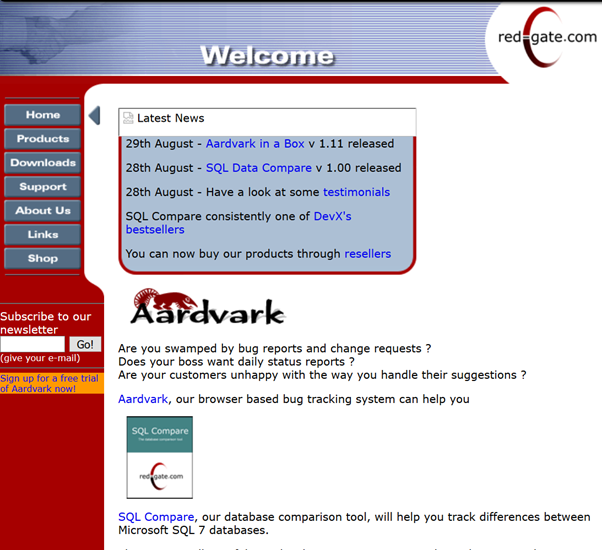This screenshot has height=550, width=602.
Task: Click 'Are you swamped by bug reports' line
Action: pos(275,348)
